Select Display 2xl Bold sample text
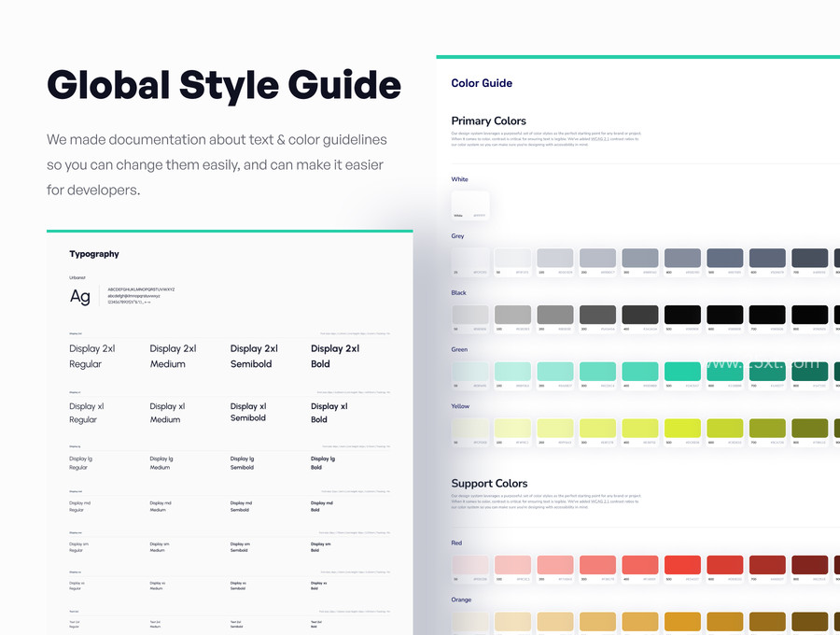840x635 pixels. click(x=335, y=356)
